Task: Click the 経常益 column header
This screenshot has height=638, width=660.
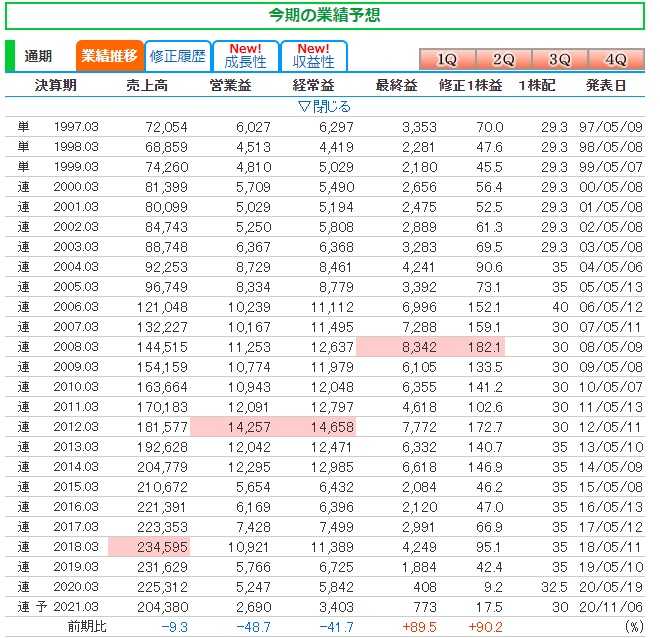Action: [x=313, y=85]
